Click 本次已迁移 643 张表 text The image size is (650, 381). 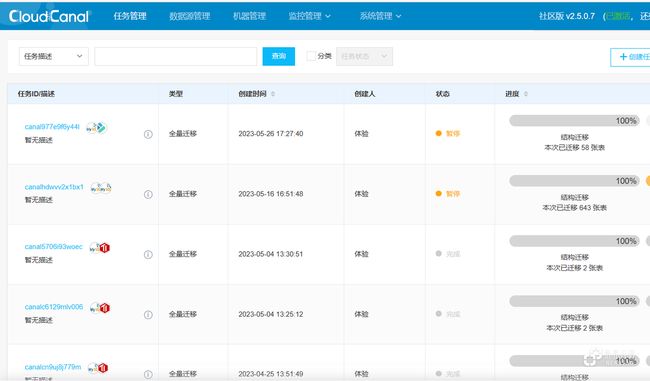(575, 208)
